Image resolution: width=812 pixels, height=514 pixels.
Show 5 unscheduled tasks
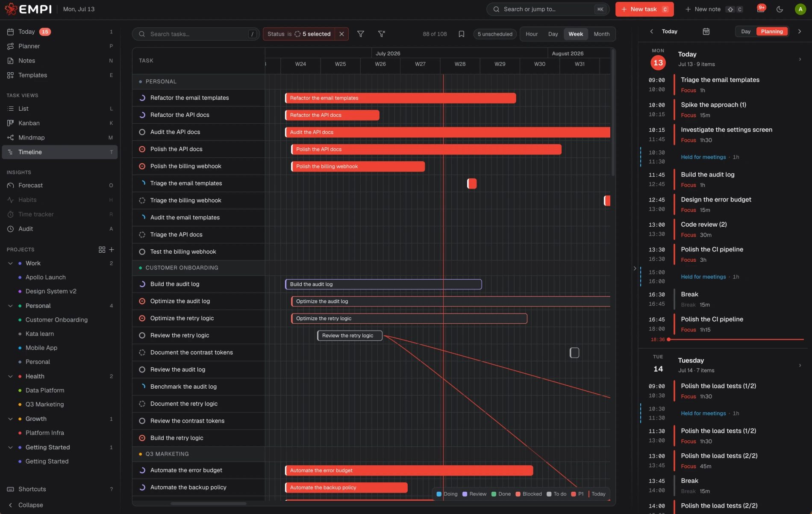click(495, 34)
